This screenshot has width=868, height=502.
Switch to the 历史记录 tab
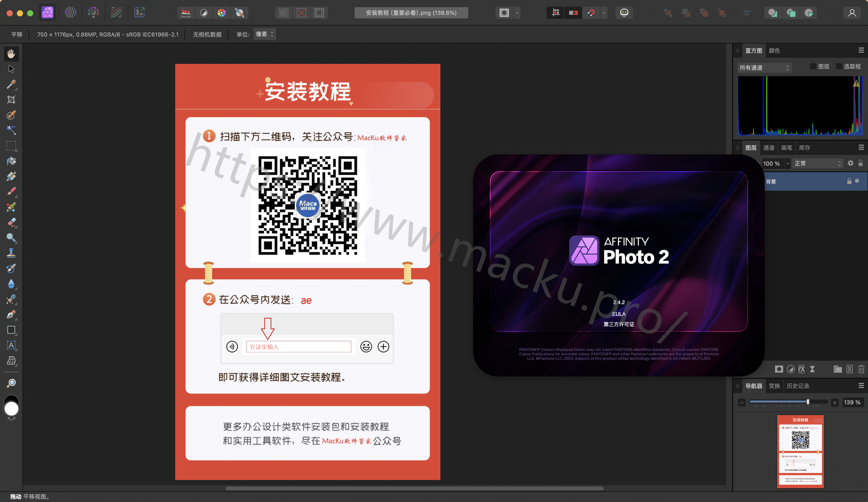(798, 386)
